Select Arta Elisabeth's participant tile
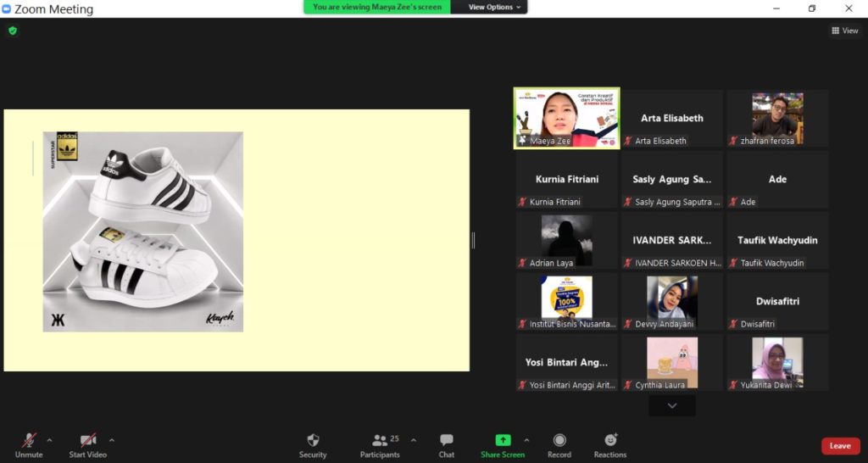The image size is (868, 463). [x=672, y=118]
